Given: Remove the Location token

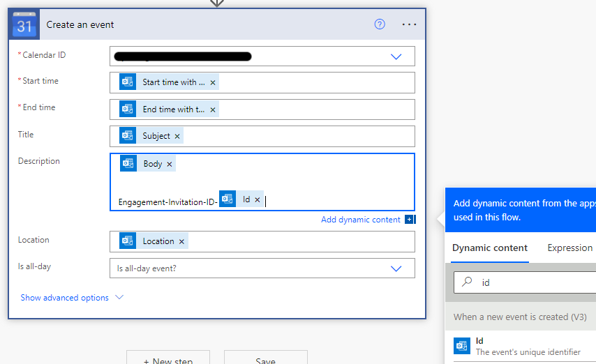Looking at the screenshot, I should coord(181,242).
